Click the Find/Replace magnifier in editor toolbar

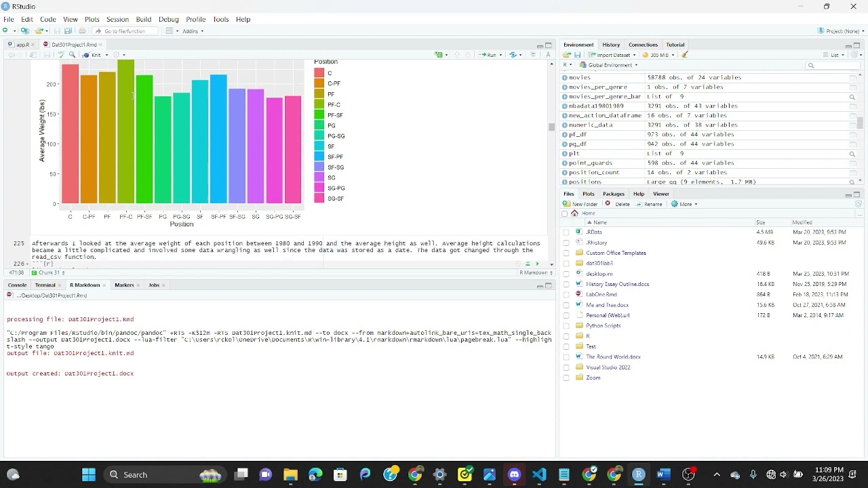[x=73, y=55]
